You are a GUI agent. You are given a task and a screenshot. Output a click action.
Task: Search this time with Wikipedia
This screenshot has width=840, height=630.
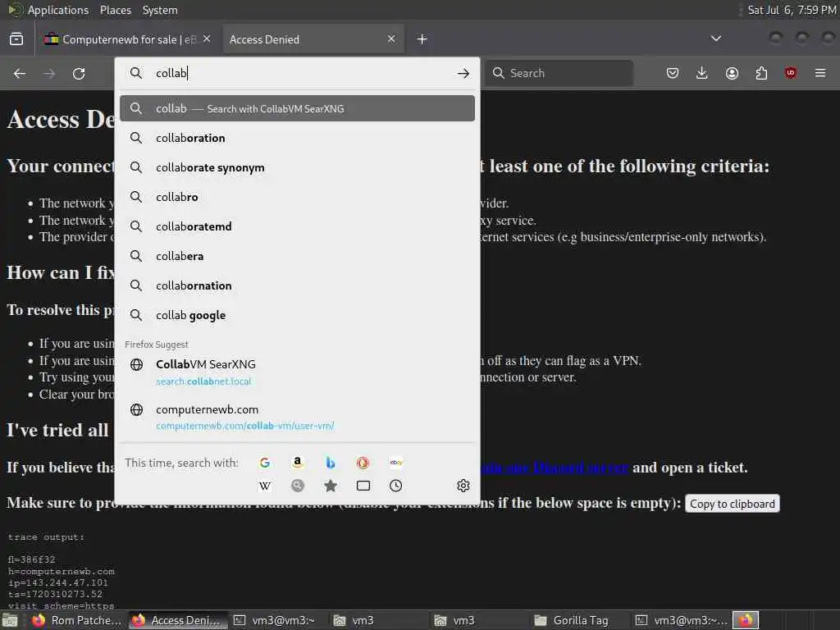[265, 486]
